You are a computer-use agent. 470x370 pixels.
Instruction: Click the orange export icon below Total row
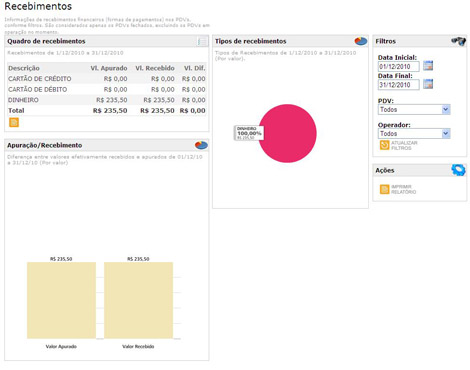click(x=14, y=122)
